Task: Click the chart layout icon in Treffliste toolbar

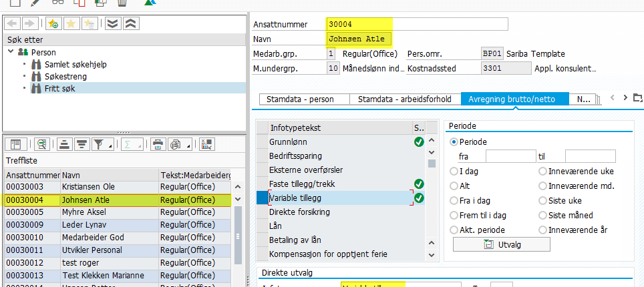Action: (207, 144)
